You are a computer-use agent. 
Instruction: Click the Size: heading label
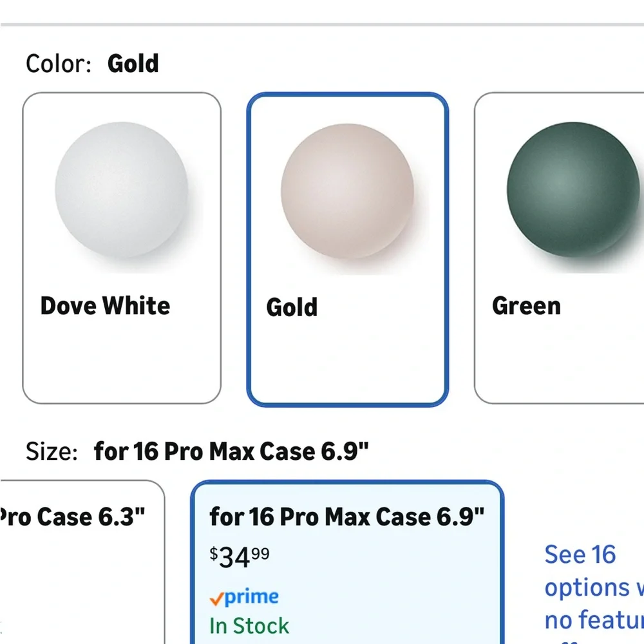52,451
